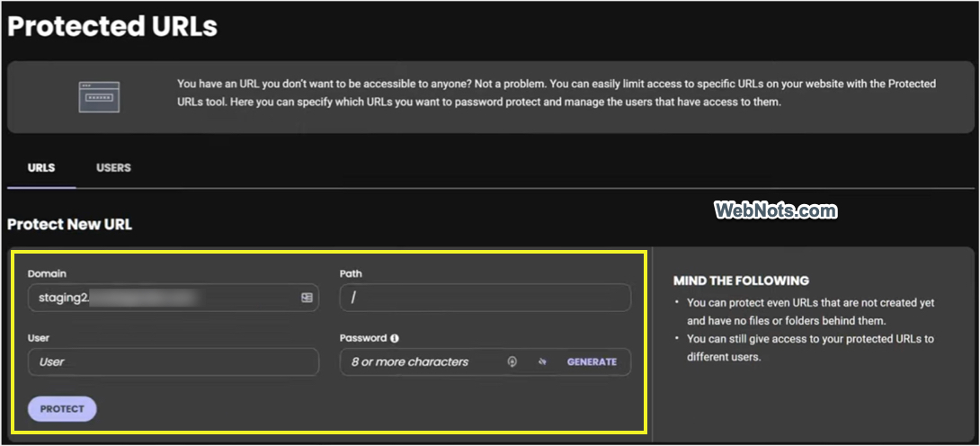
Task: Click the password manager icon in Password field
Action: click(x=512, y=362)
